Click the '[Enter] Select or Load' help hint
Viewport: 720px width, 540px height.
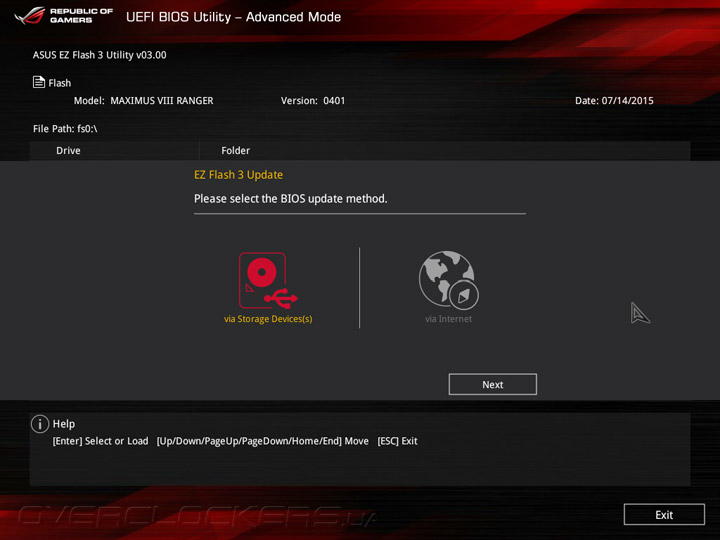point(101,441)
